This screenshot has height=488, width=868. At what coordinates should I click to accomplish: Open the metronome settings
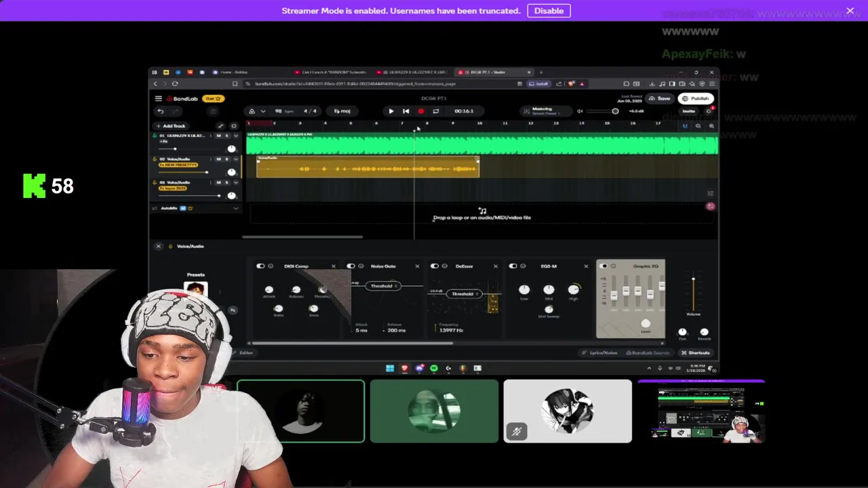click(x=252, y=111)
